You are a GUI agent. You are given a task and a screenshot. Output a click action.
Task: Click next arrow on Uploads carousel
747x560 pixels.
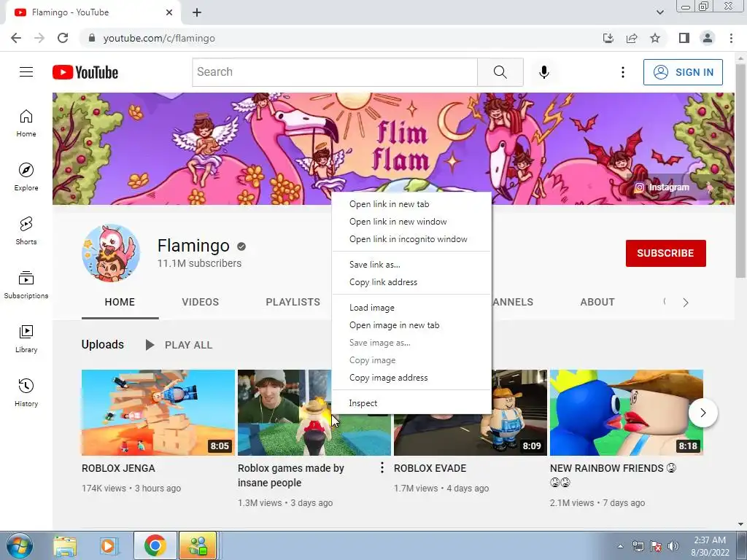tap(703, 413)
